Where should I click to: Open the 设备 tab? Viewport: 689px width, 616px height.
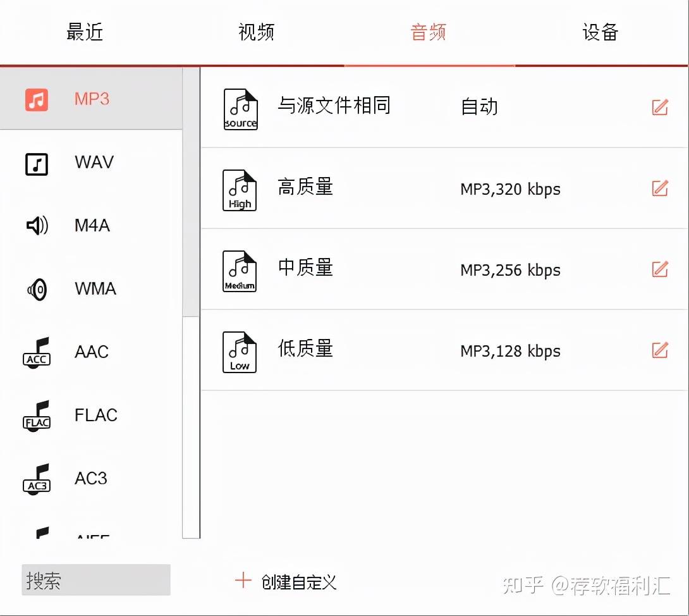pos(601,32)
